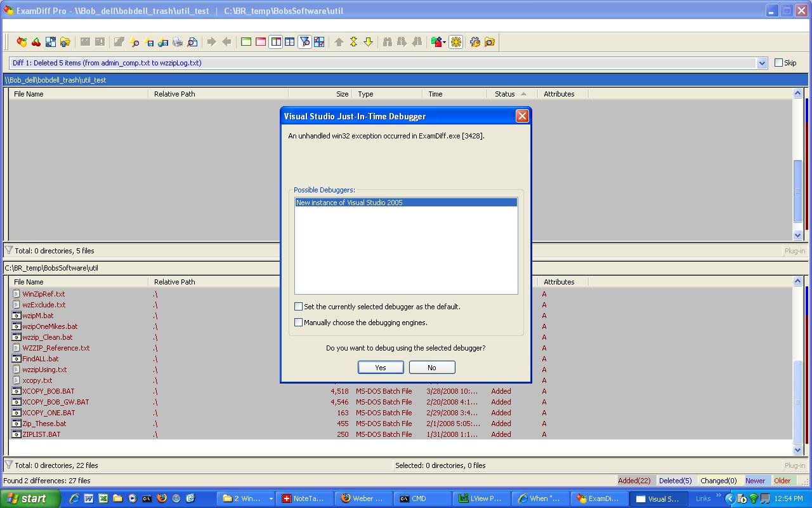The image size is (812, 508).
Task: Click the print preview toolbar icon
Action: tap(192, 42)
